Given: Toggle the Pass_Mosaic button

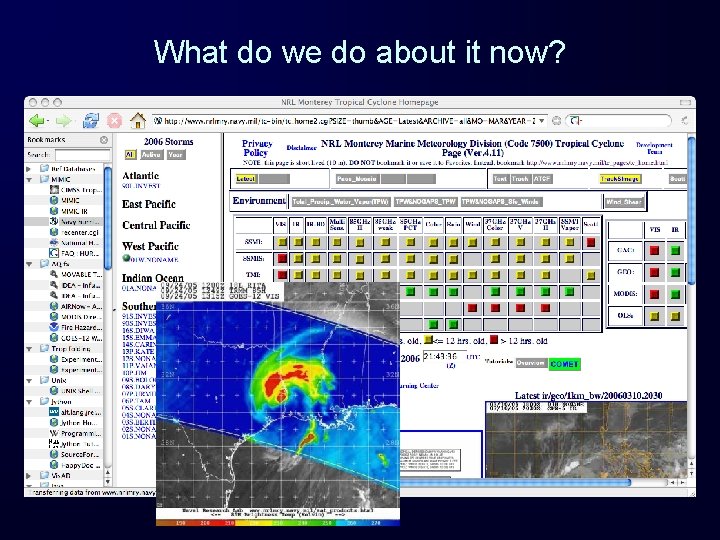Looking at the screenshot, I should [357, 179].
